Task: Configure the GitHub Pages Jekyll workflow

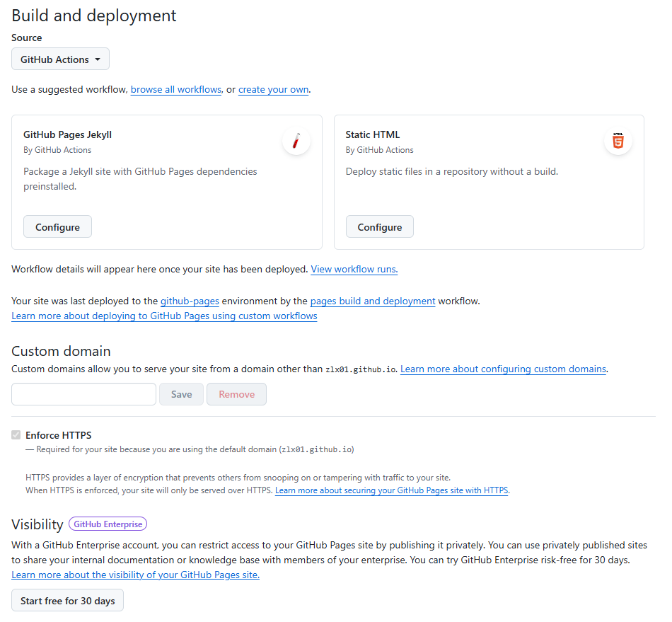Action: click(57, 226)
